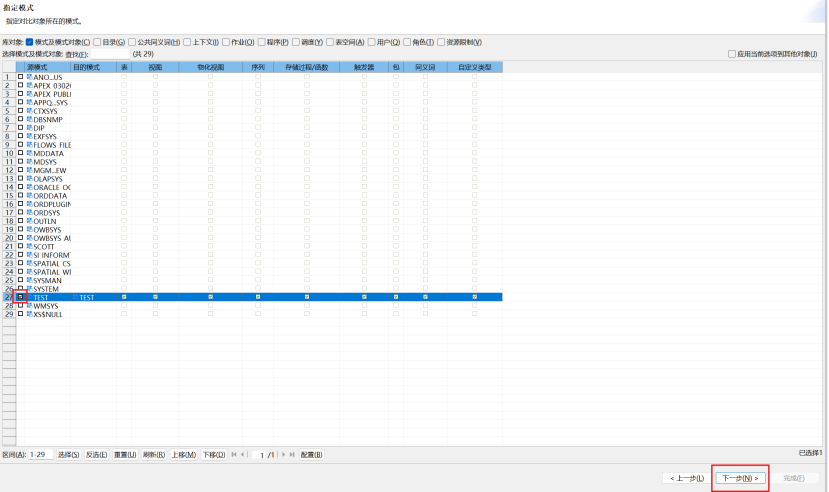This screenshot has height=492, width=829.
Task: Click the schema icon beside CTXSYS
Action: pyautogui.click(x=30, y=111)
